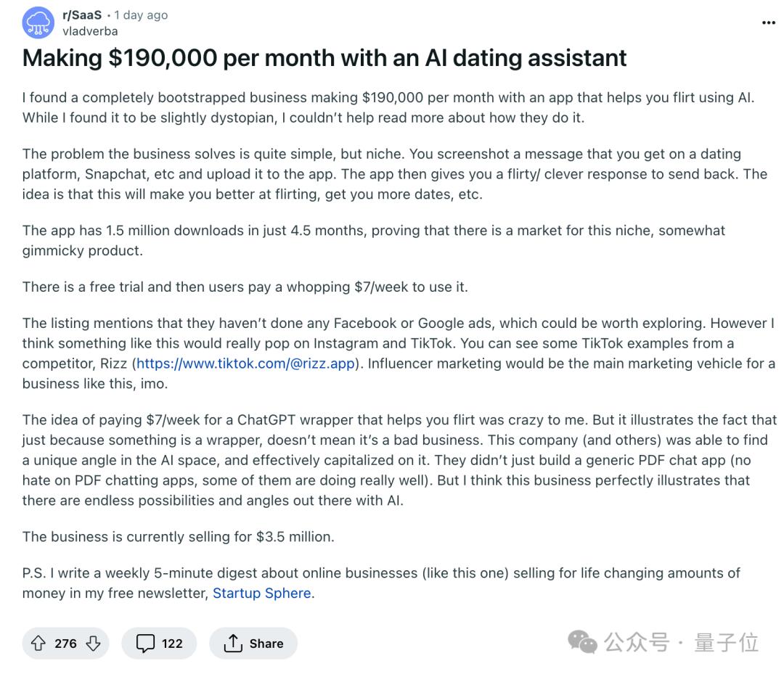Click the comments speech bubble icon
The width and height of the screenshot is (784, 674).
pyautogui.click(x=146, y=644)
